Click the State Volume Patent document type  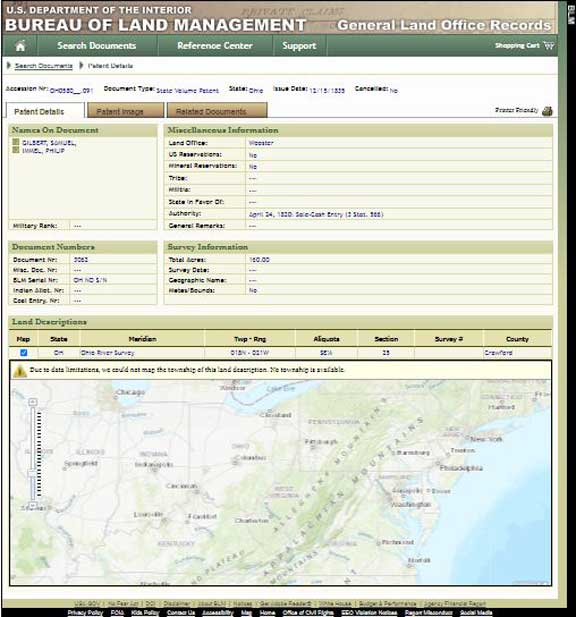pos(188,91)
